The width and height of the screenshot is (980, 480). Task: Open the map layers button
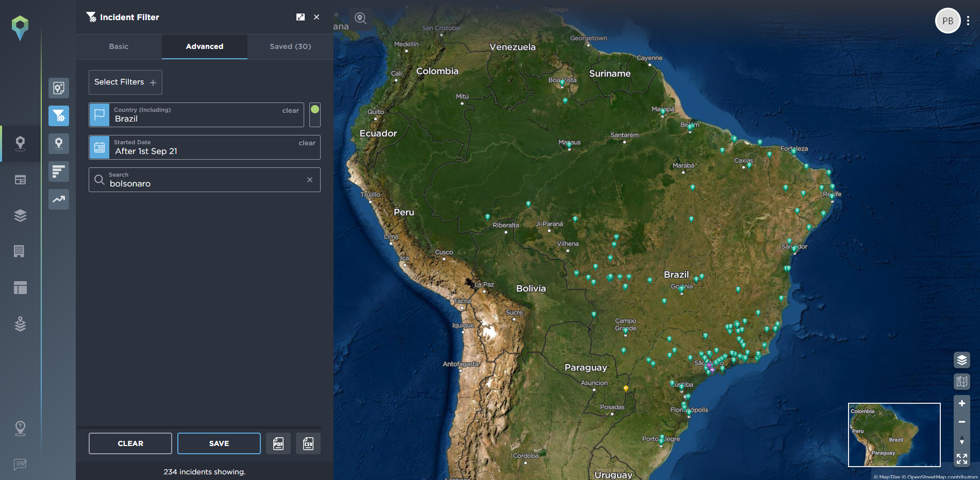962,360
